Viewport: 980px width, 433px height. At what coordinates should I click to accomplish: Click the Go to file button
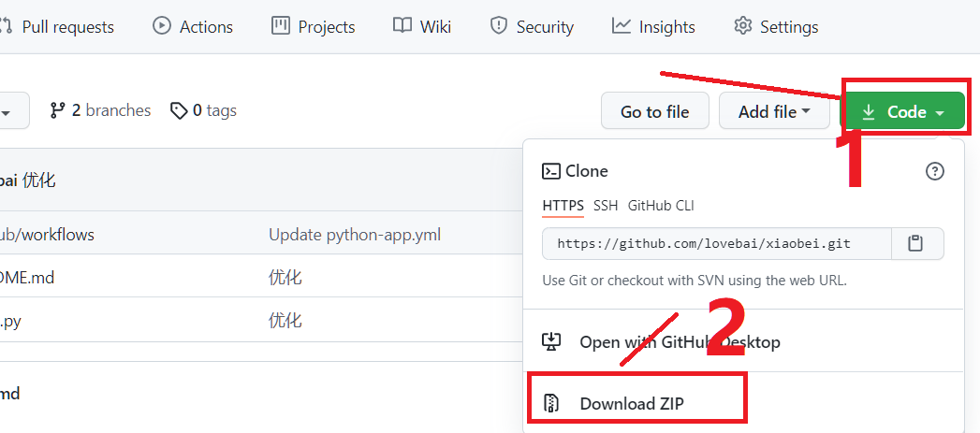coord(654,111)
